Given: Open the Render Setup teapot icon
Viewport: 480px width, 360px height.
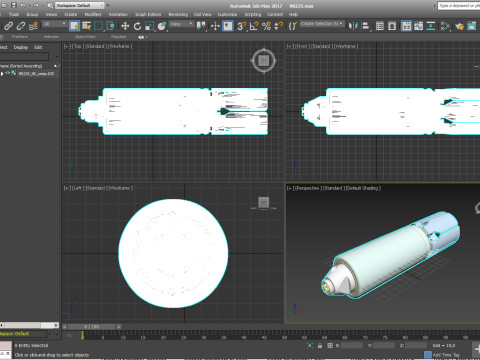Looking at the screenshot, I should [x=459, y=26].
